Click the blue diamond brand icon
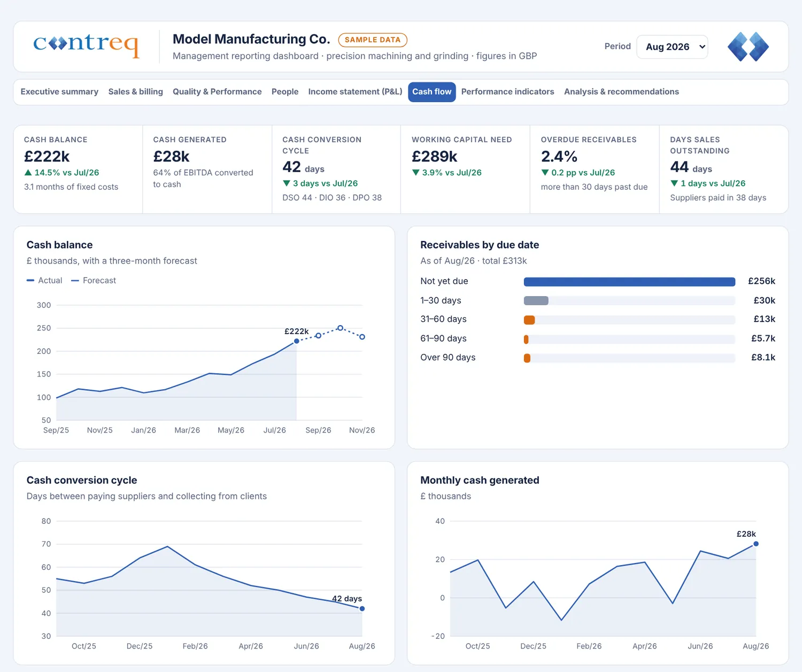The width and height of the screenshot is (802, 672). pos(748,47)
